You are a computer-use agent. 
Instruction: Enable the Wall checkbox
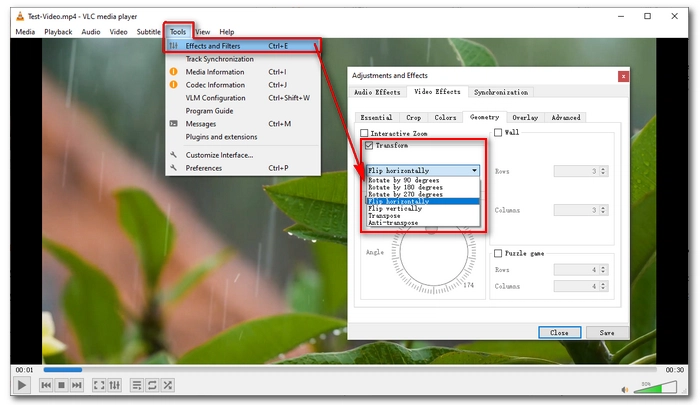tap(498, 132)
